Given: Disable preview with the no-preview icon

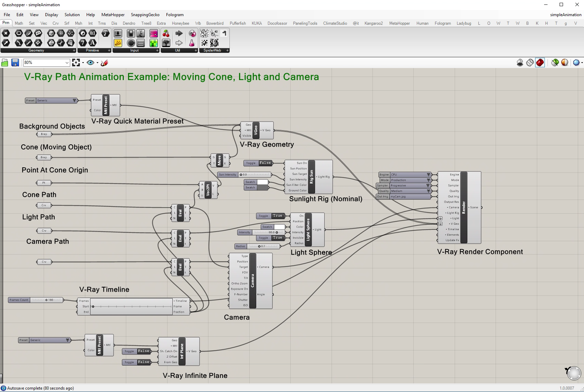Looking at the screenshot, I should [x=520, y=63].
